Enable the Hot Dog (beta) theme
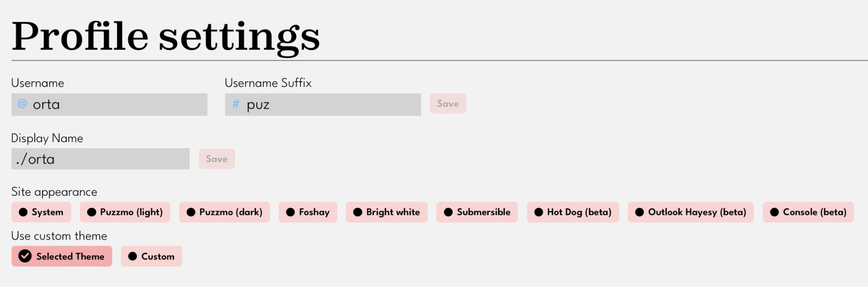The image size is (868, 287). 572,212
